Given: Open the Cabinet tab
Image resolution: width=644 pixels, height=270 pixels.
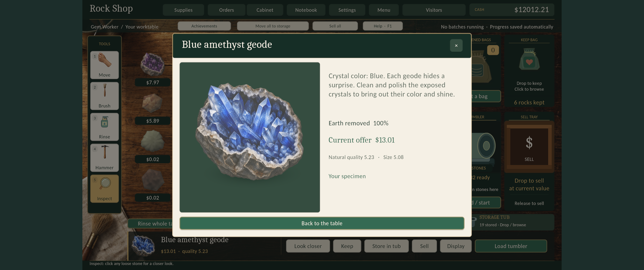Looking at the screenshot, I should tap(265, 10).
